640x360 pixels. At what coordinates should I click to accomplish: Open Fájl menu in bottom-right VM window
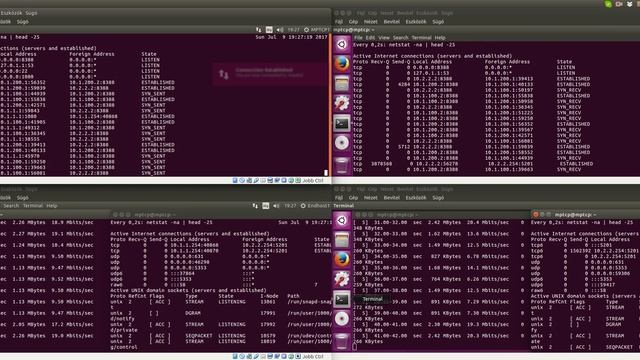[339, 198]
